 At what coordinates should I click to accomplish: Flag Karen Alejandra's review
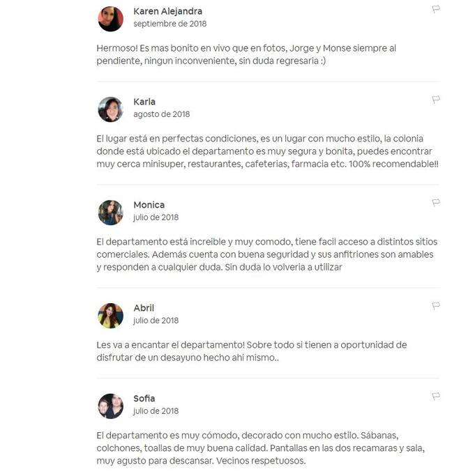436,9
